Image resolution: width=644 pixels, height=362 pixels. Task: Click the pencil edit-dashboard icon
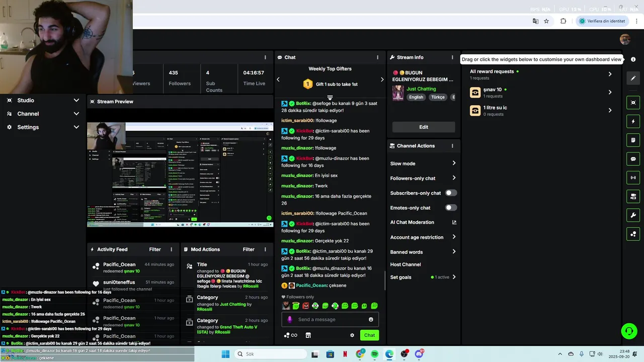click(x=633, y=78)
